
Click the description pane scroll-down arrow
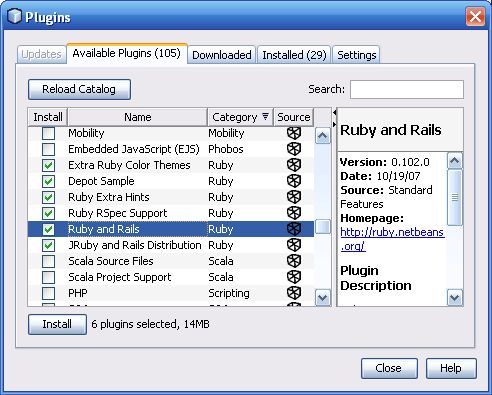455,297
